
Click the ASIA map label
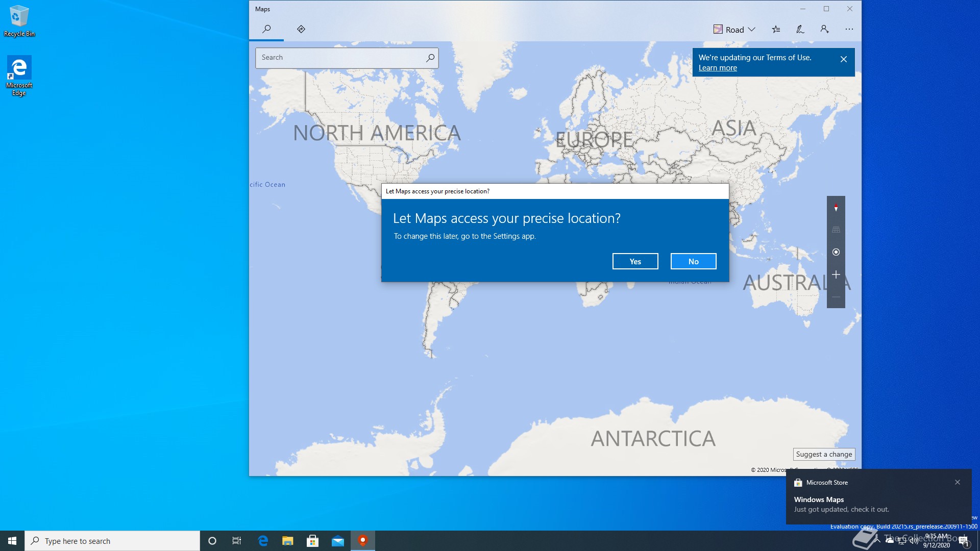point(734,128)
